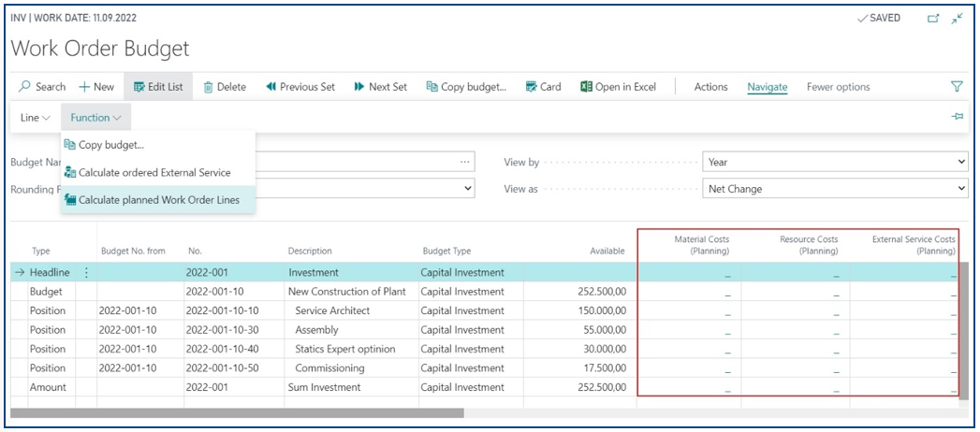Toggle Edit List mode
The image size is (980, 432).
point(158,87)
